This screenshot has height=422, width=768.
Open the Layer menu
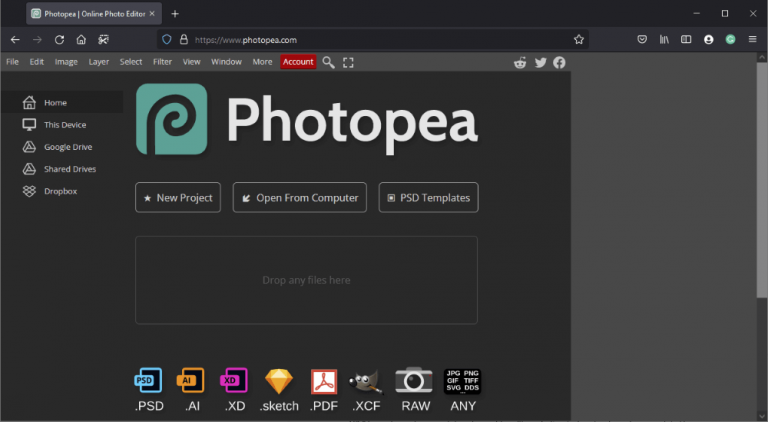click(x=99, y=62)
